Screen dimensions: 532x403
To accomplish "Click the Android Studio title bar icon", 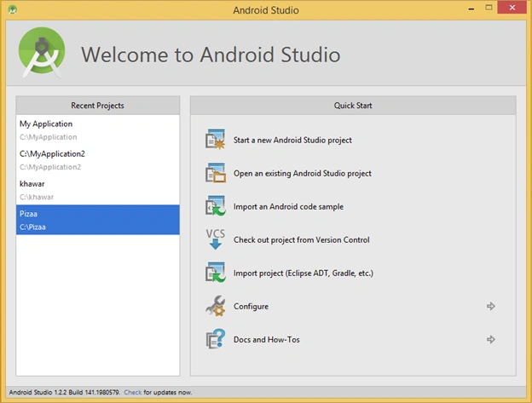I will (x=13, y=9).
